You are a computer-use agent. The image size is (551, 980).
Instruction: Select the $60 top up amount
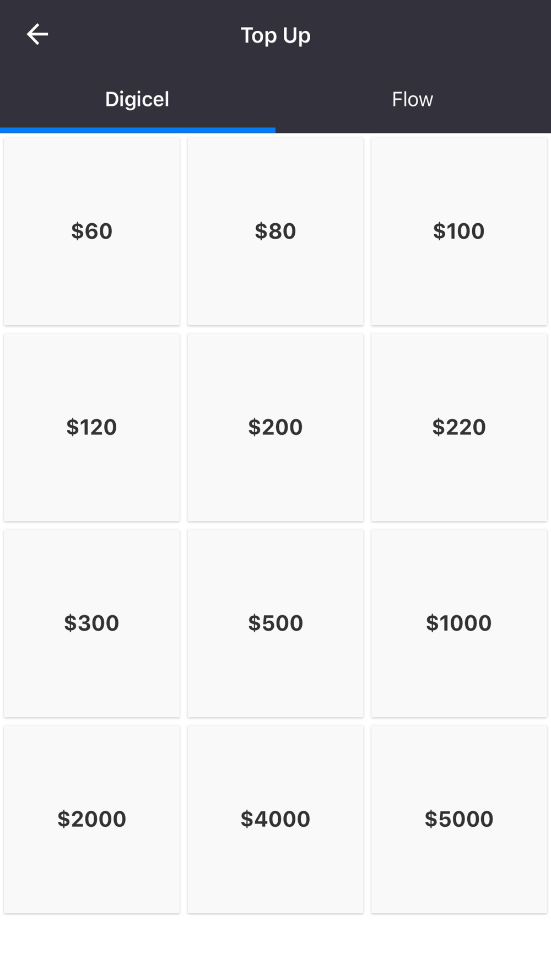click(92, 231)
